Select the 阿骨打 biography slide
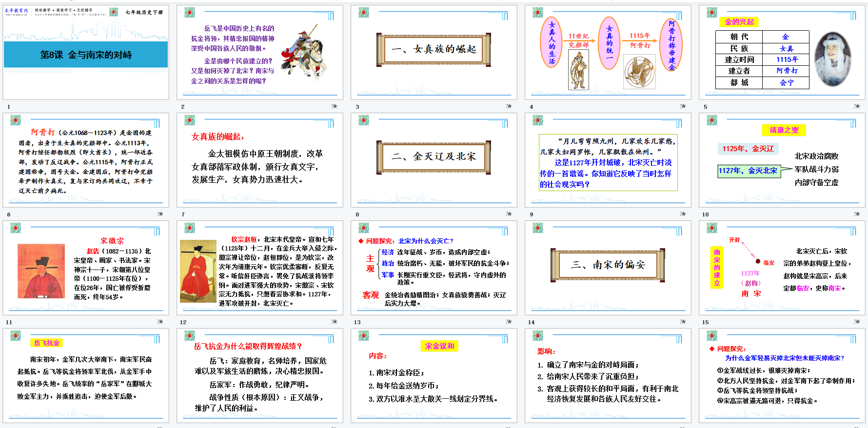This screenshot has height=428, width=868. tap(86, 160)
